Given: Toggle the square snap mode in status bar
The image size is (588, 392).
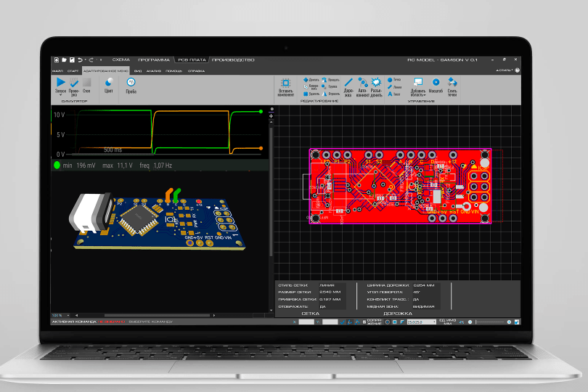Looking at the screenshot, I should click(395, 322).
